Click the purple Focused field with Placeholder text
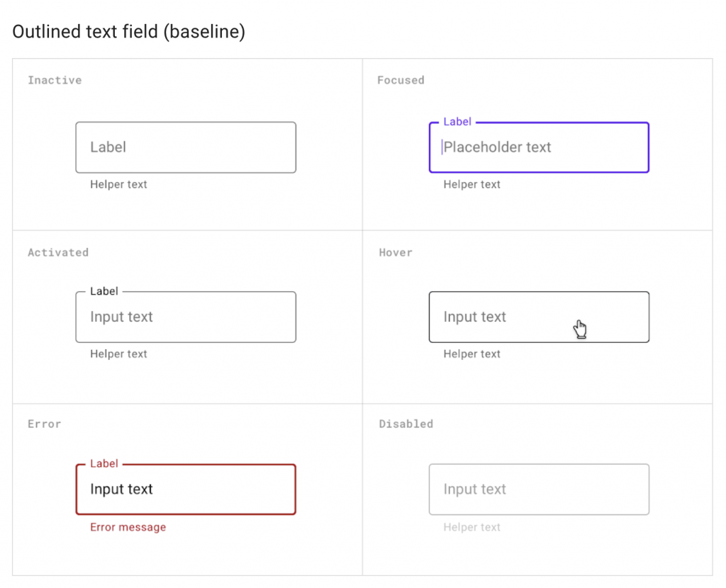The height and width of the screenshot is (588, 726). [539, 147]
